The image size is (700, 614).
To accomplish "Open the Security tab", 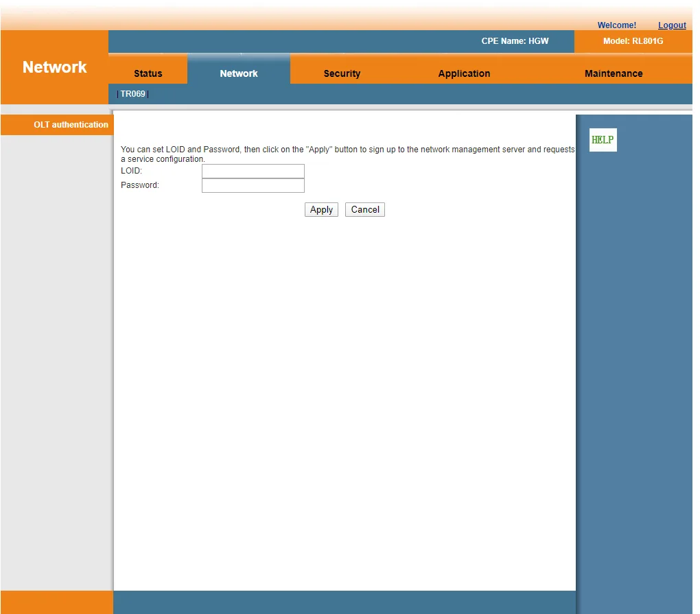I will pos(342,73).
